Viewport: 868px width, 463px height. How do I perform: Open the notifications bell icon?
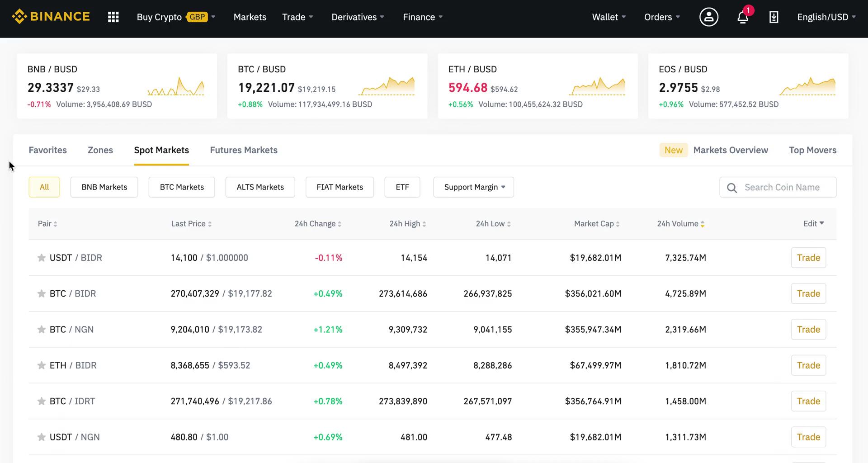click(x=743, y=18)
